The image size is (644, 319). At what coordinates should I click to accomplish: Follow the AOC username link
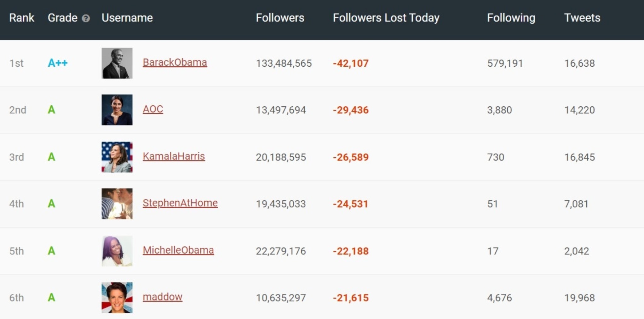[x=153, y=109]
